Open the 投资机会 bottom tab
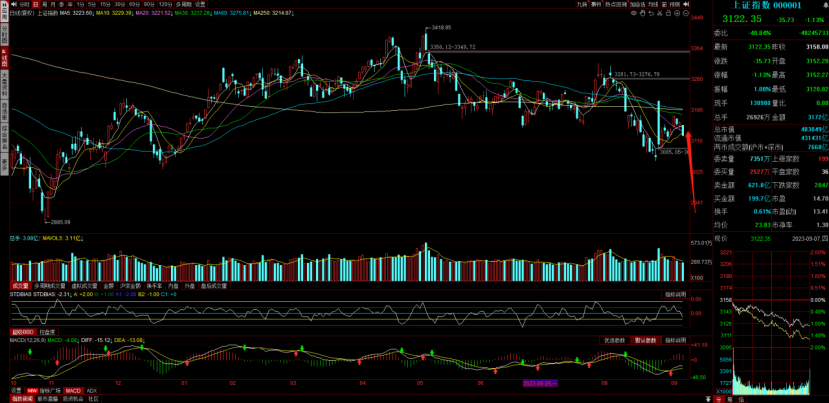Viewport: 829px width, 403px height. click(73, 399)
